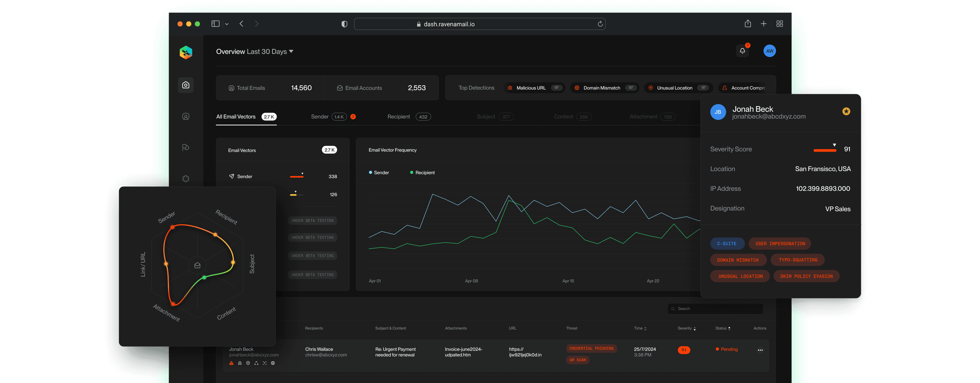This screenshot has width=980, height=383.
Task: Click the red alert icon beside Sender tab
Action: coord(353,117)
